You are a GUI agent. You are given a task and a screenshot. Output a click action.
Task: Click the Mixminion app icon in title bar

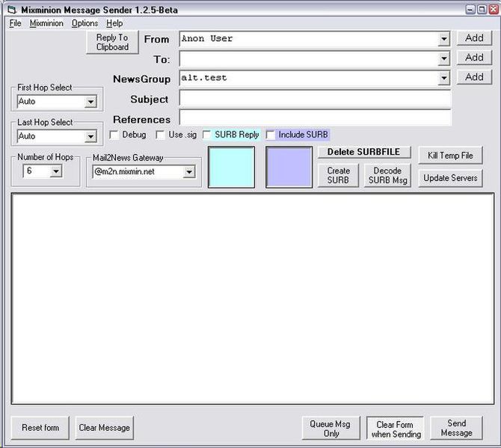point(12,10)
